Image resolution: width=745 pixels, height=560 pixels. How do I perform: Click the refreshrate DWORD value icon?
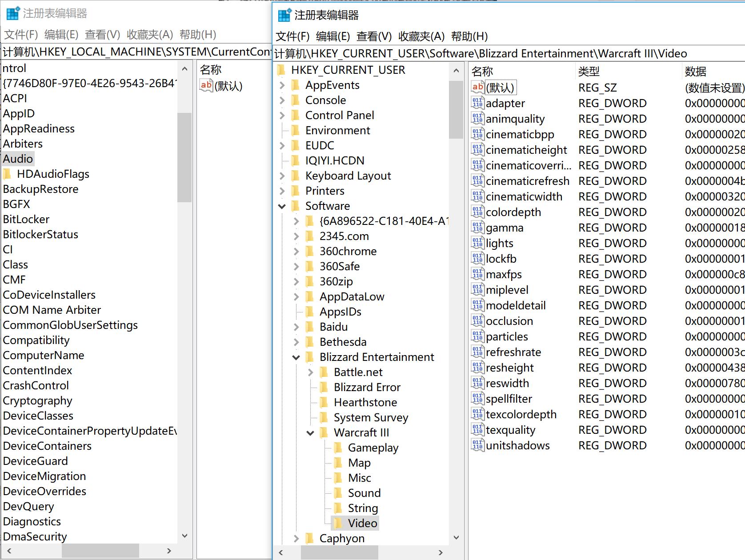click(477, 352)
